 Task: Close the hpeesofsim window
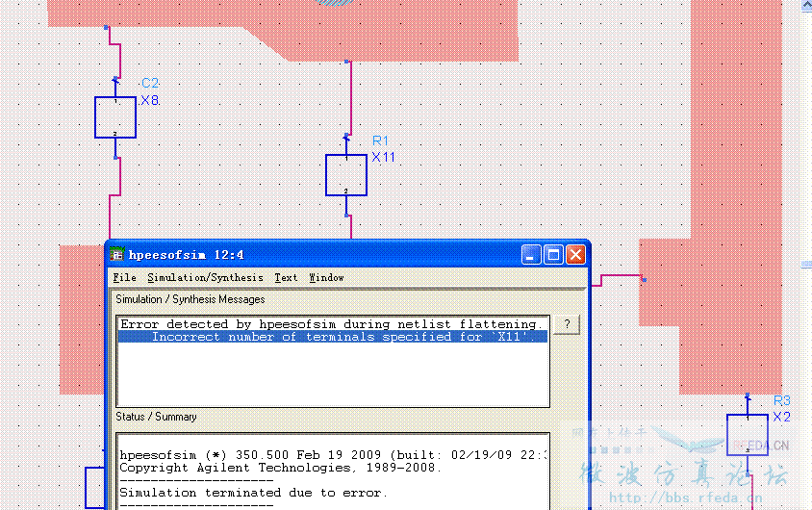tap(575, 255)
